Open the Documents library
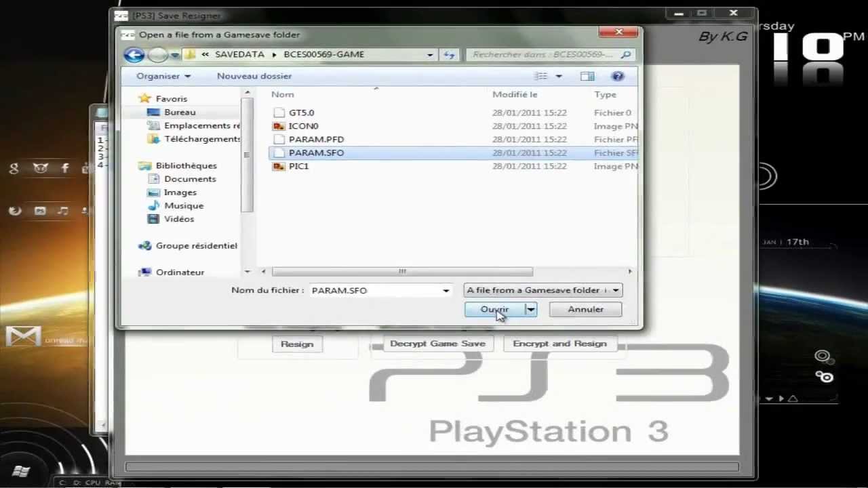The image size is (868, 488). coord(190,179)
